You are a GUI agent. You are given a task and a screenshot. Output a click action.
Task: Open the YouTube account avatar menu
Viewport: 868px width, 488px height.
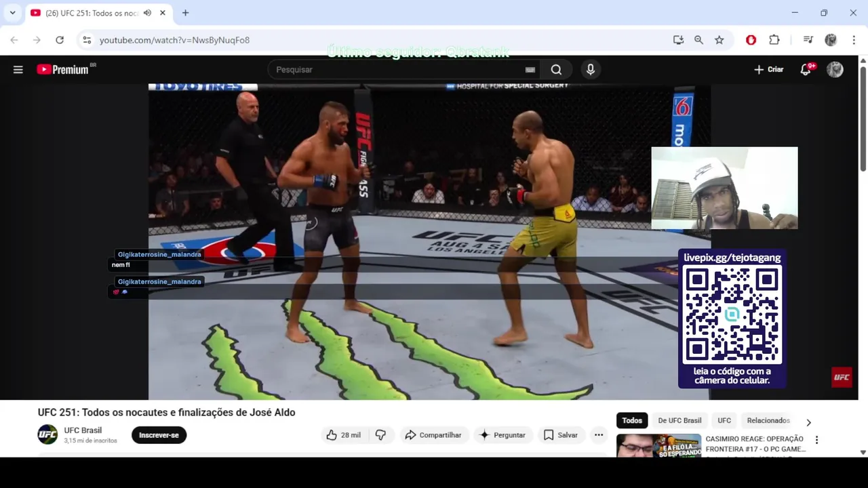835,69
